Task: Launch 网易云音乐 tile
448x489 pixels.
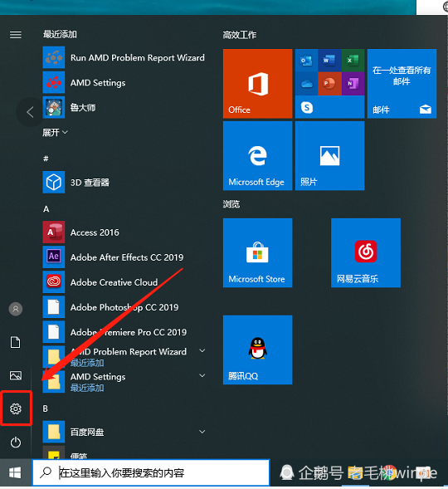Action: click(366, 252)
